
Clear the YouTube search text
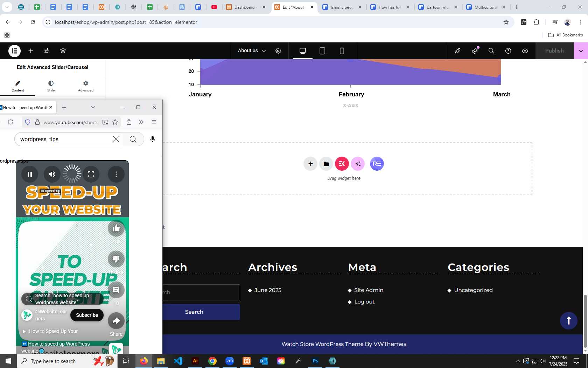[116, 139]
